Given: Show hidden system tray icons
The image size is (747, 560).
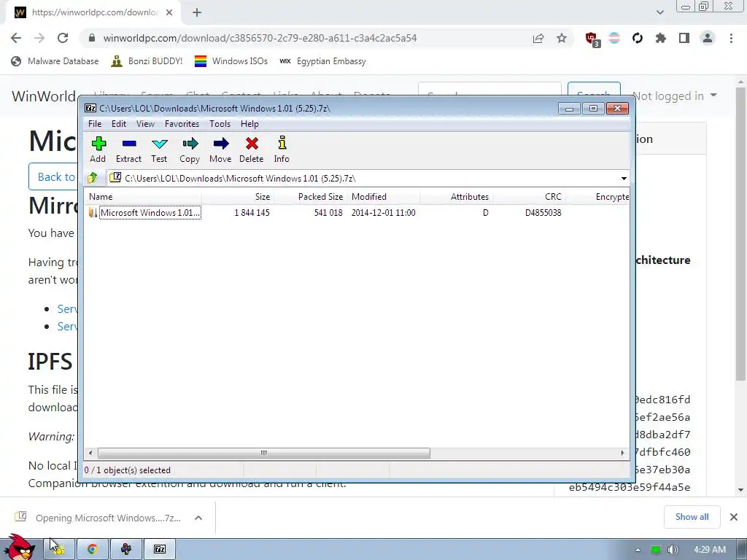Looking at the screenshot, I should tap(638, 550).
